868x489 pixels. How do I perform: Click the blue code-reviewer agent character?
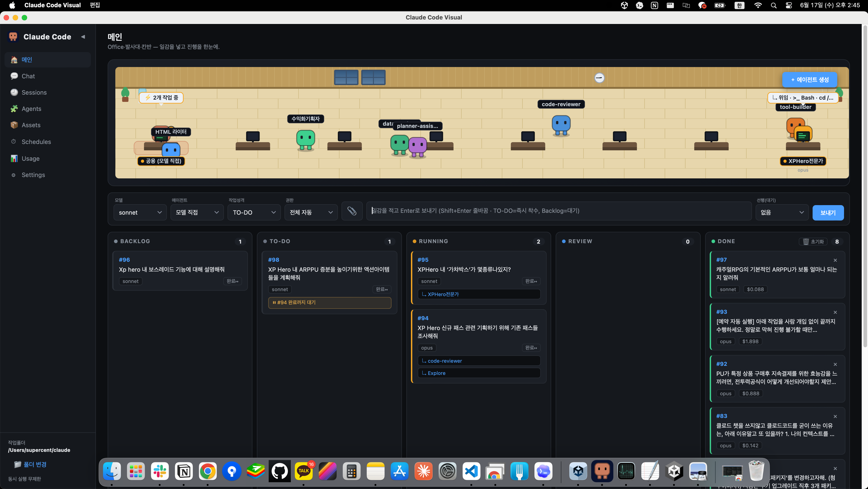561,125
